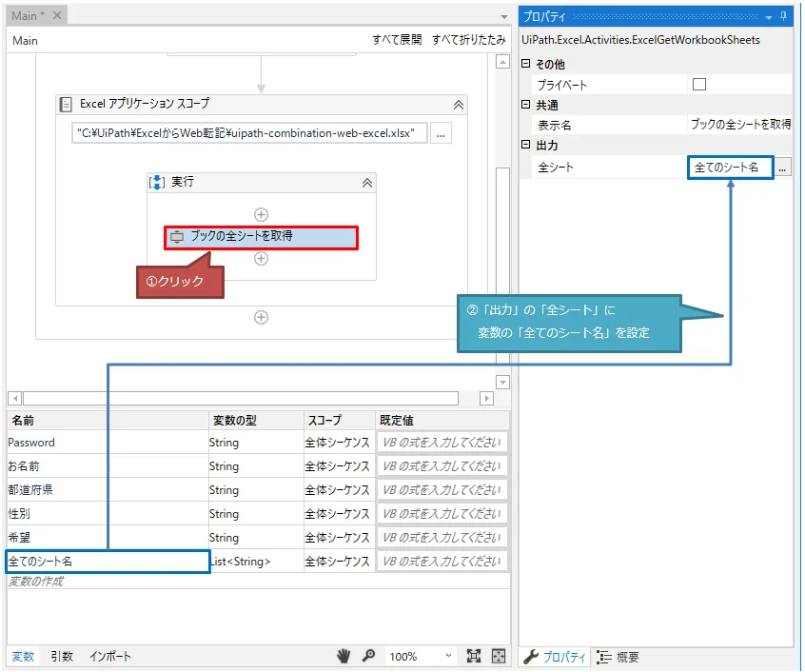Viewport: 805px width, 672px height.
Task: Switch to the インポート tab
Action: click(x=110, y=657)
